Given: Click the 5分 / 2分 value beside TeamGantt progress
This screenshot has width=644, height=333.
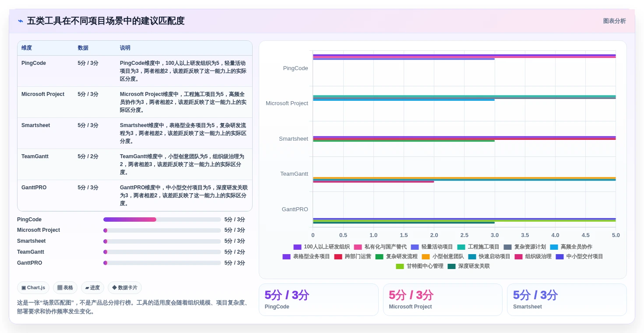Looking at the screenshot, I should tap(235, 252).
